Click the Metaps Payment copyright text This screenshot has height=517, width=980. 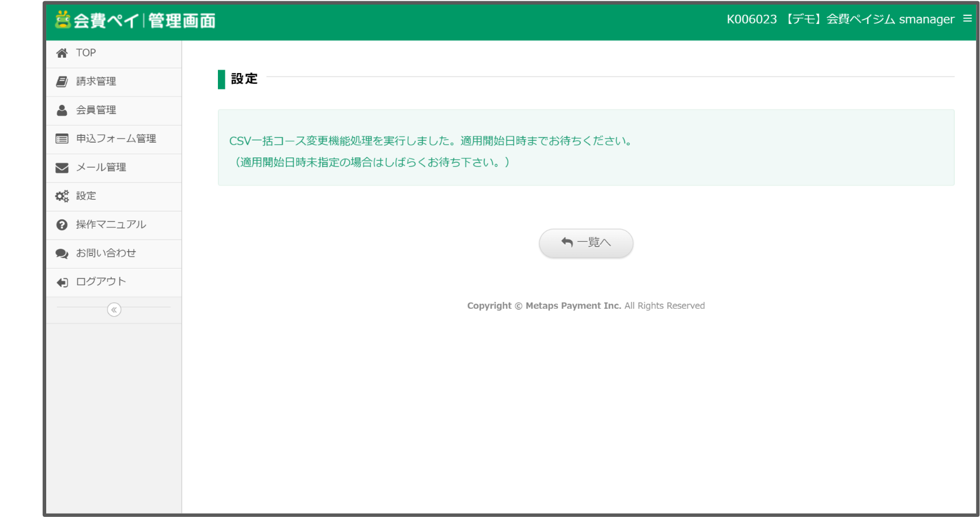[585, 305]
